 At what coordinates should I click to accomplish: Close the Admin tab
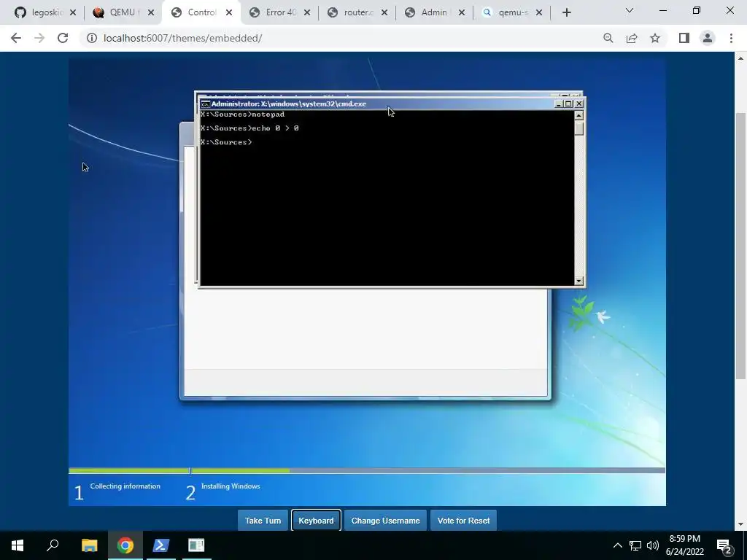point(462,13)
